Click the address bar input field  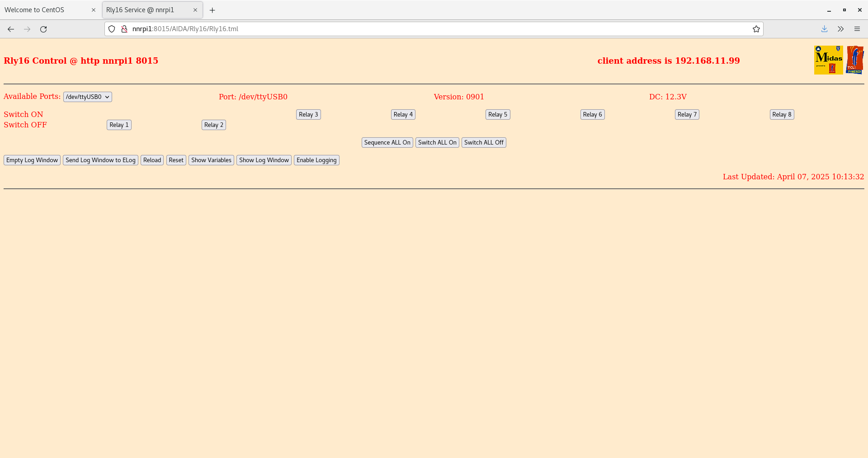pyautogui.click(x=316, y=28)
